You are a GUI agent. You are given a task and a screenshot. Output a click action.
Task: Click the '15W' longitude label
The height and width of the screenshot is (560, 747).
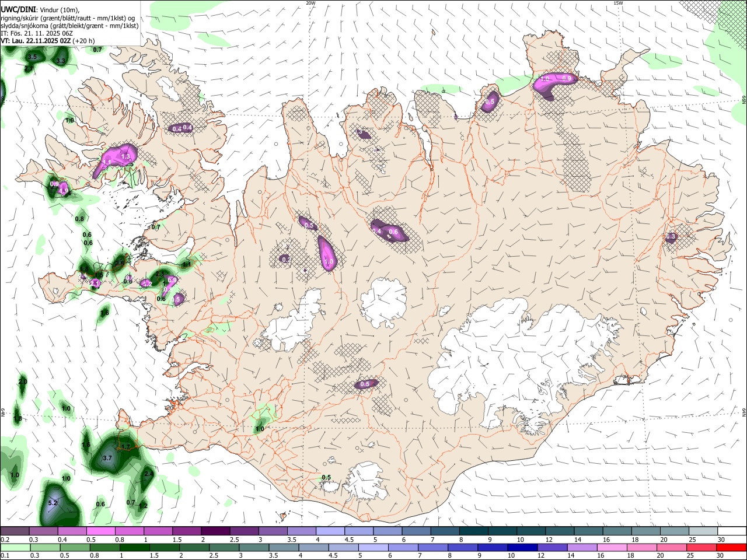618,3
